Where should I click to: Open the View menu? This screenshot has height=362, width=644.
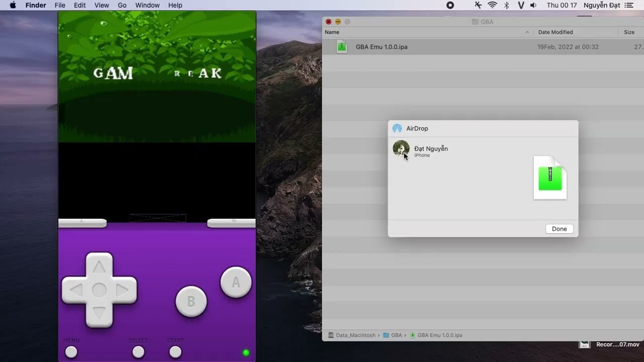coord(102,5)
